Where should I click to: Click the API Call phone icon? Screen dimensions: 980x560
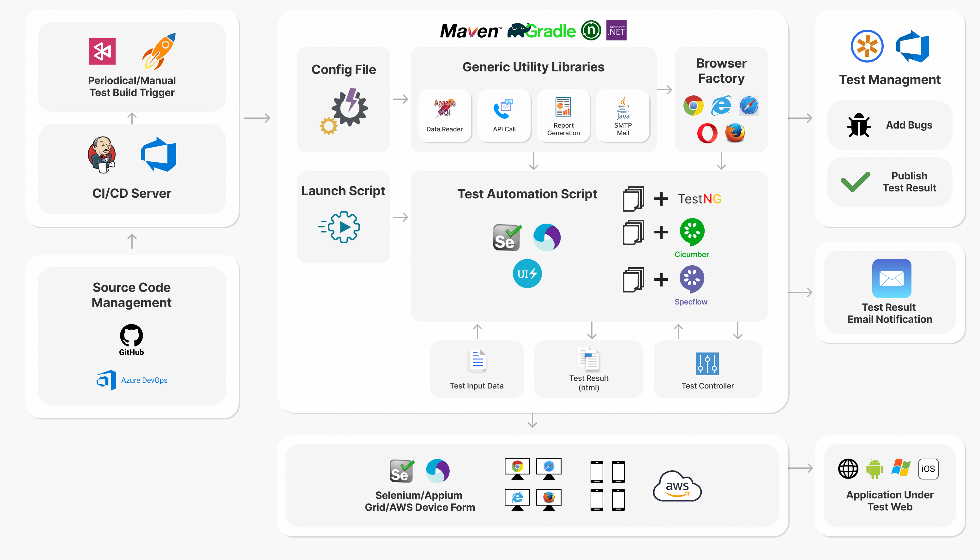[504, 110]
